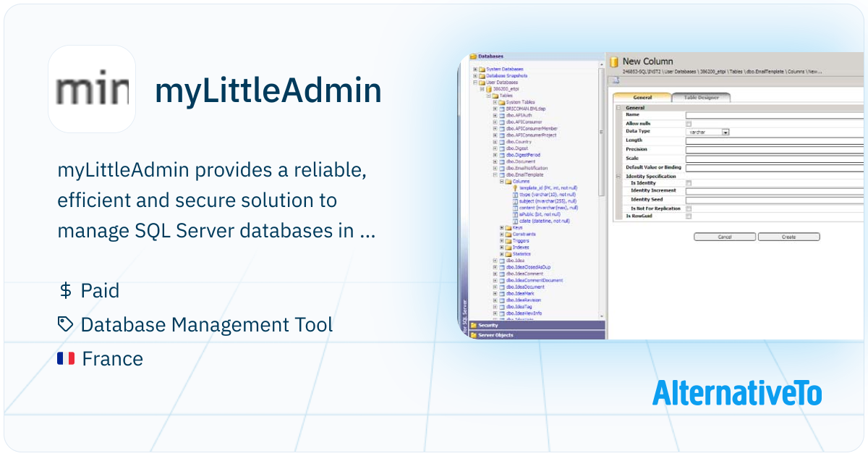Image resolution: width=868 pixels, height=456 pixels.
Task: Toggle the Is Identity checkbox
Action: (x=689, y=183)
